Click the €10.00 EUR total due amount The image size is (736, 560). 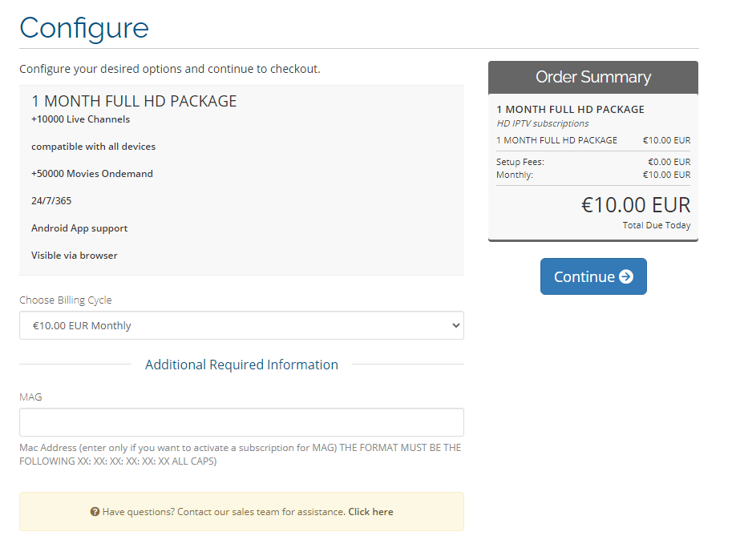click(636, 205)
